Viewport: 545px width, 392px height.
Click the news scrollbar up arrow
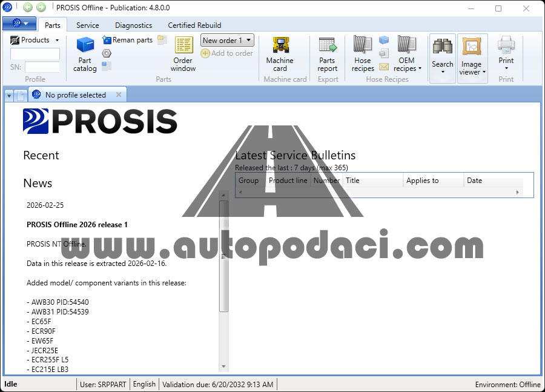223,195
